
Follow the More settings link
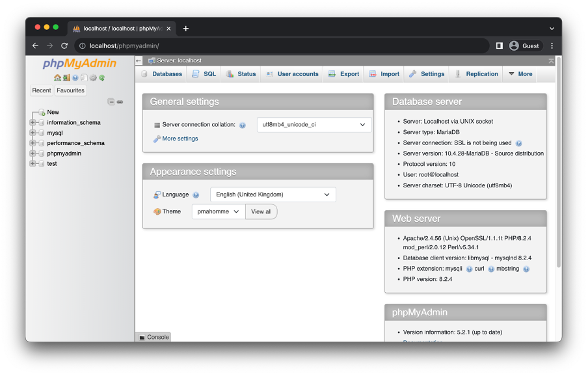pos(180,139)
